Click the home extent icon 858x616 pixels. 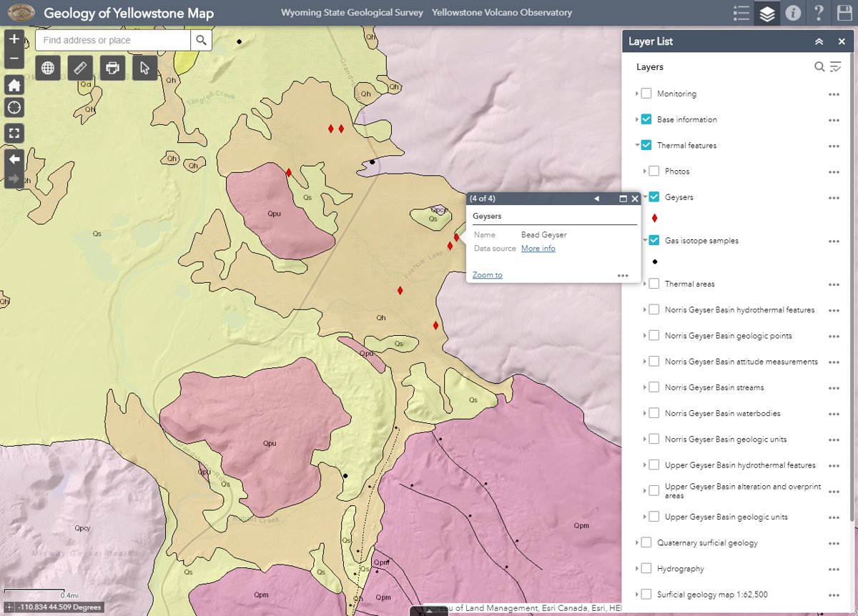(x=14, y=84)
